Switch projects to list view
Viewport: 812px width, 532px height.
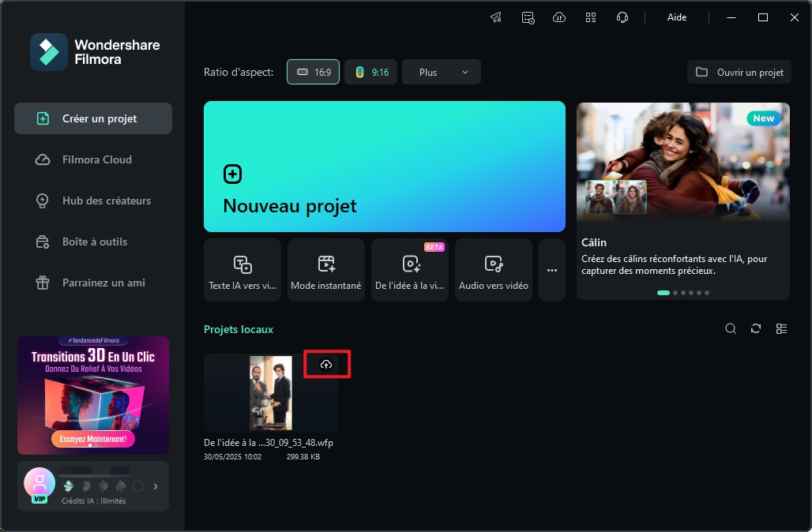pos(781,328)
